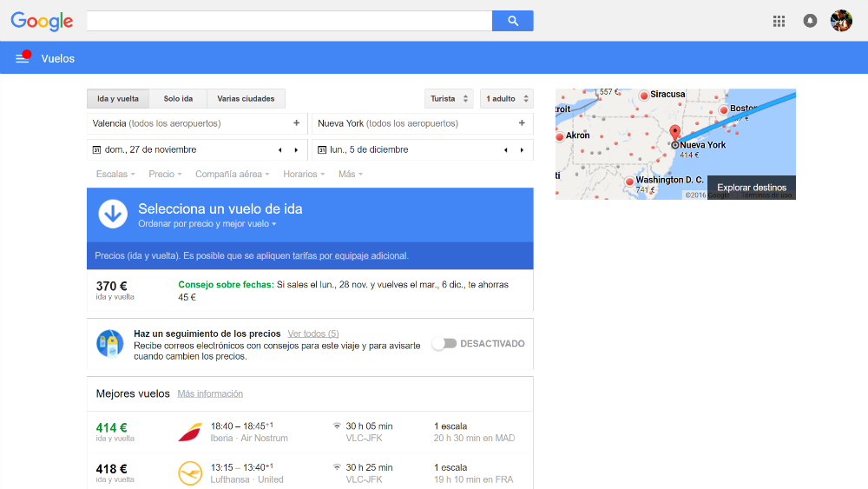Open the Google apps grid
The height and width of the screenshot is (489, 868).
[779, 21]
